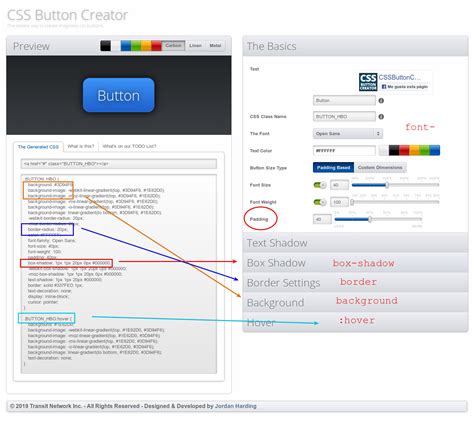Choose green Text Color swatch

424,151
